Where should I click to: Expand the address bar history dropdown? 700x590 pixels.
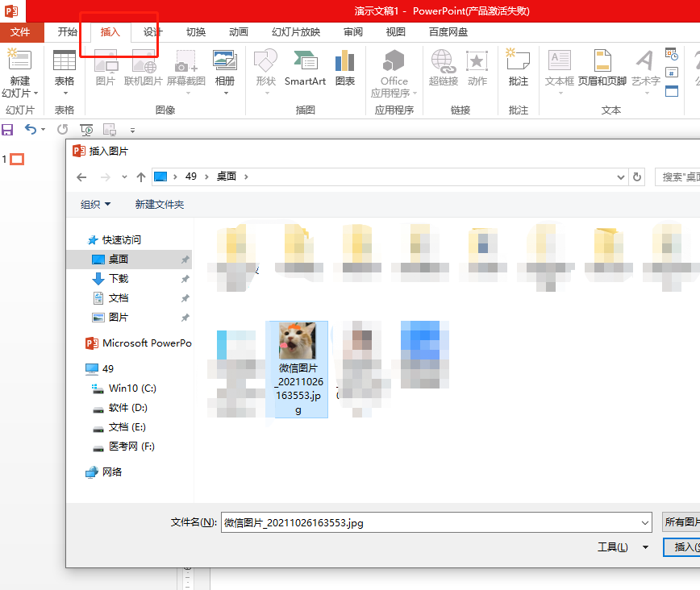(620, 177)
